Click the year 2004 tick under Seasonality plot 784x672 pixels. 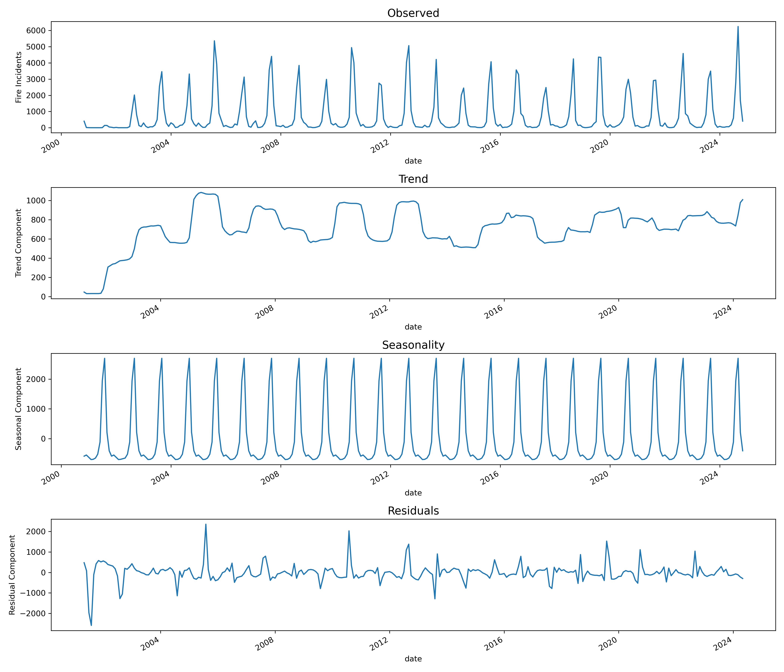pos(160,478)
